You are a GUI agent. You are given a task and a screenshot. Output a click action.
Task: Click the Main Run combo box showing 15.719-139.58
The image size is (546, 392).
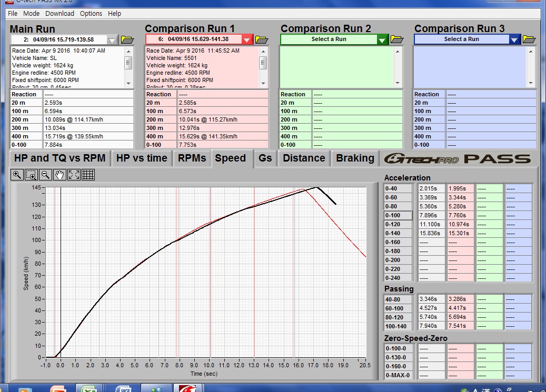(x=59, y=39)
